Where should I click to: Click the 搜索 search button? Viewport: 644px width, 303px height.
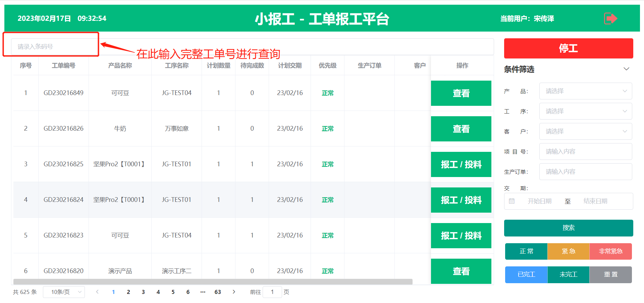click(568, 228)
